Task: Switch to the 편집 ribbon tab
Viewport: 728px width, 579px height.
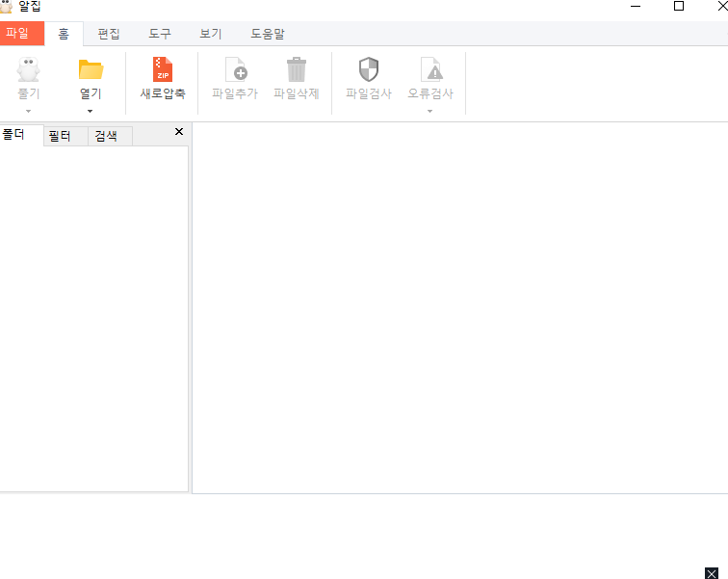Action: (109, 34)
